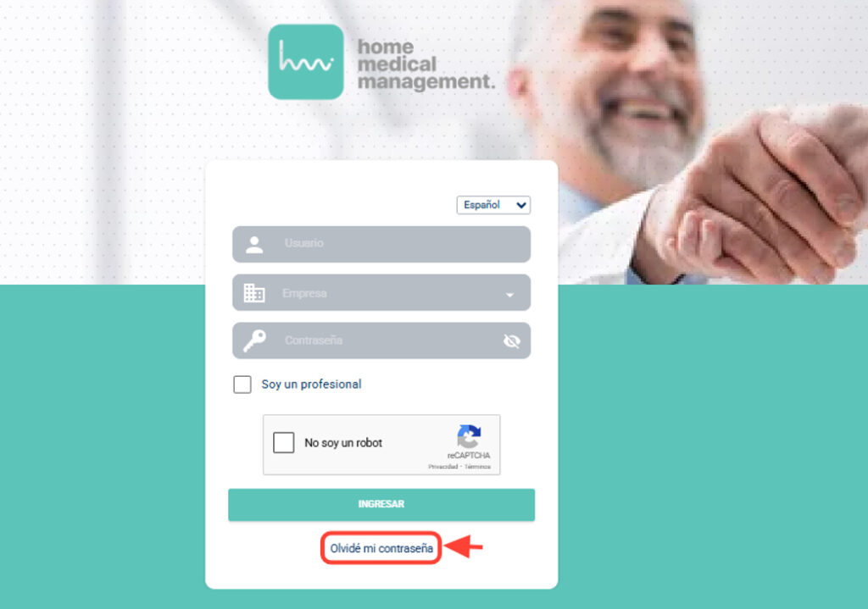Image resolution: width=868 pixels, height=609 pixels.
Task: Tick the 'No soy un robot' checkbox
Action: [283, 442]
